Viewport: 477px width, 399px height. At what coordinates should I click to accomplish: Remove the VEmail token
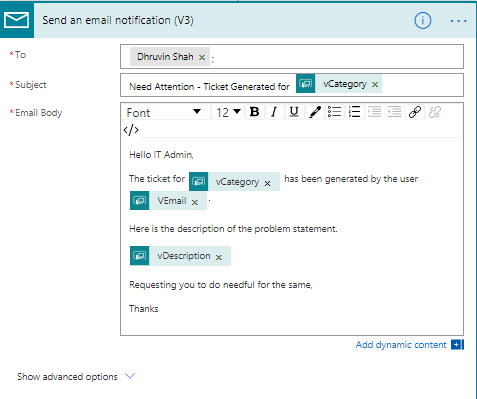[195, 202]
